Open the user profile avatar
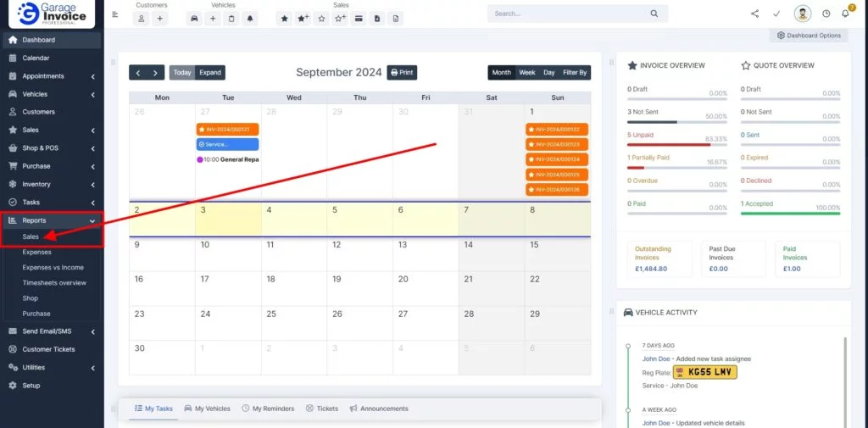 802,14
